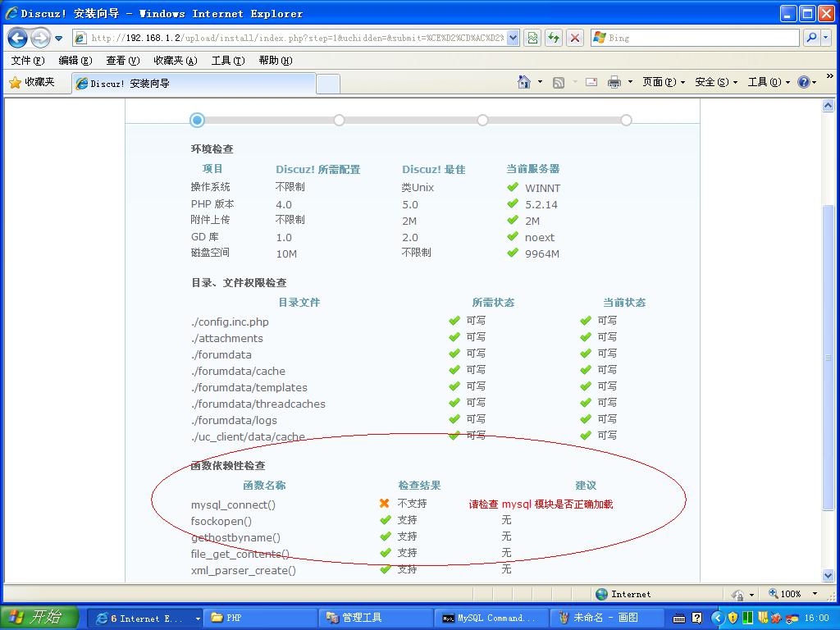Expand the address bar history dropdown

(x=514, y=38)
